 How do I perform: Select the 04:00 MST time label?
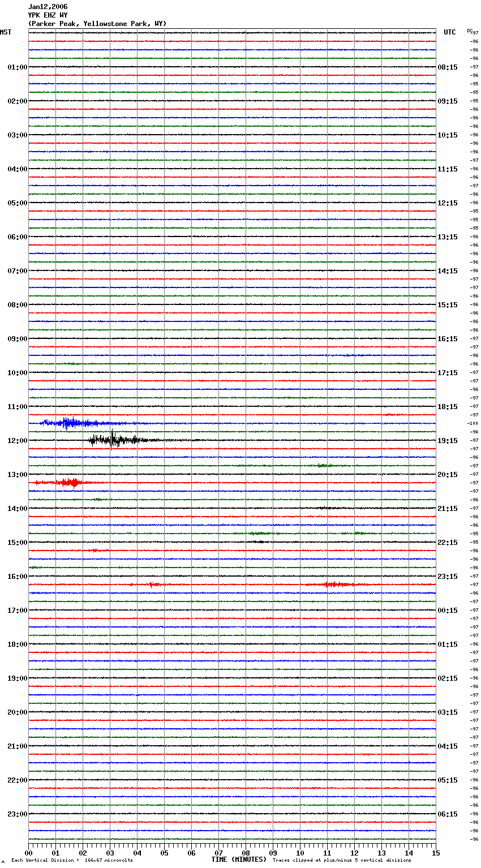coord(18,169)
